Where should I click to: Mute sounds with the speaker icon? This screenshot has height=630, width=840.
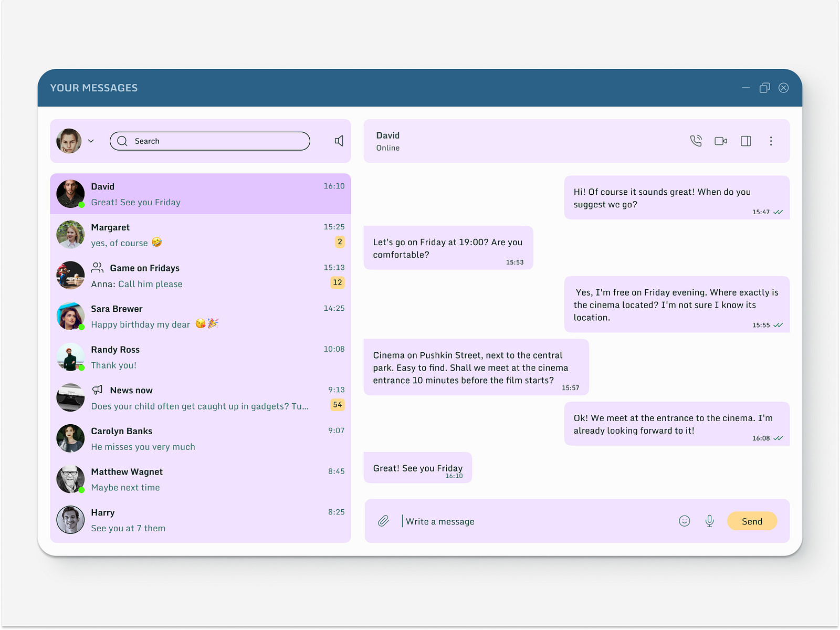(339, 141)
